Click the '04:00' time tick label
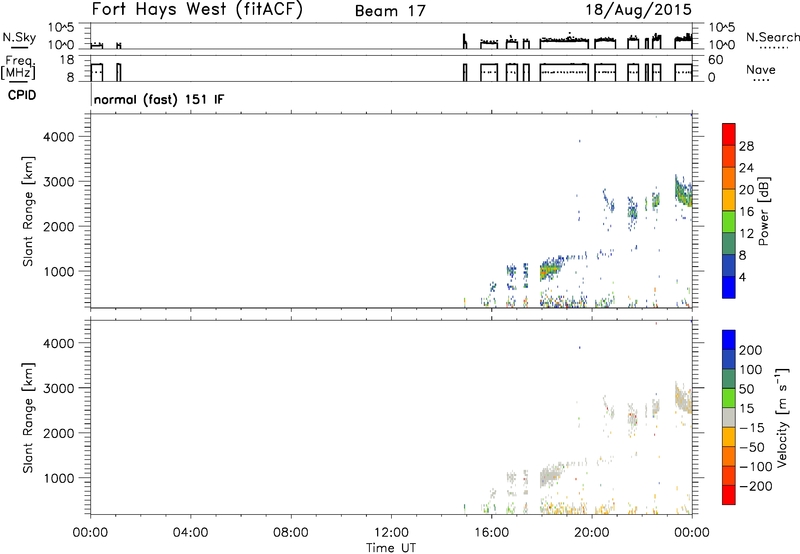The width and height of the screenshot is (800, 554). (x=190, y=533)
